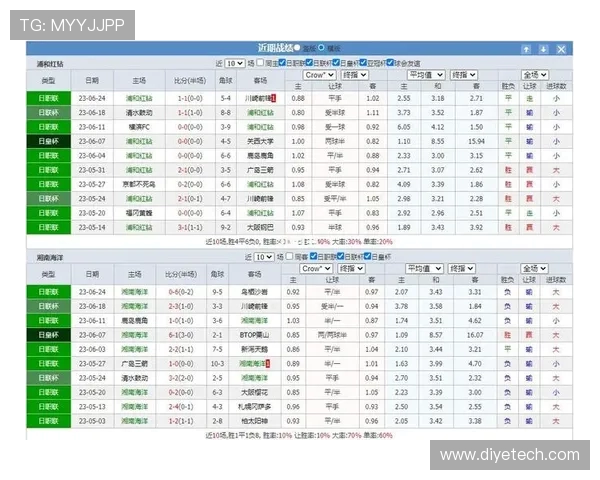Open the Crow* dropdown in 湘南海洋 table
Viewport: 600px width, 480px height.
316,269
